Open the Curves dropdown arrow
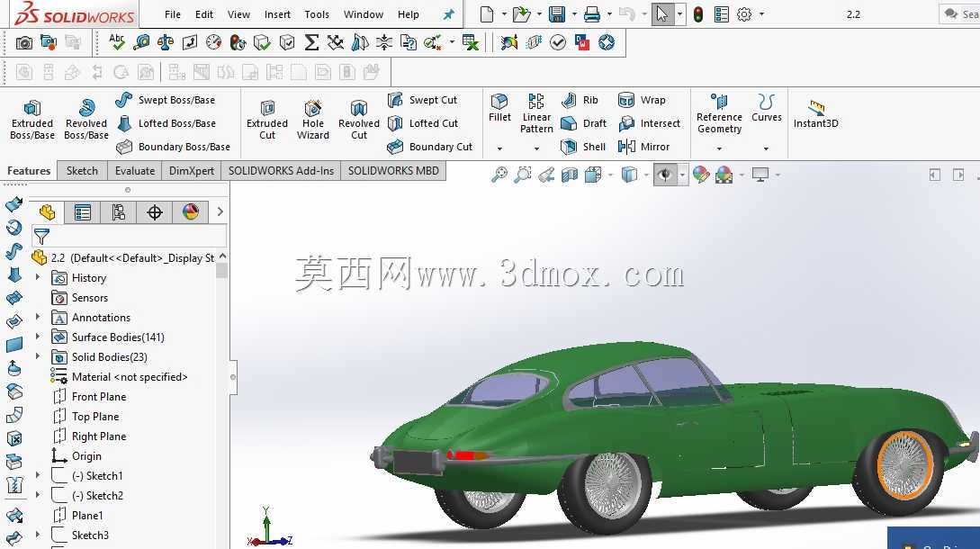 tap(766, 148)
